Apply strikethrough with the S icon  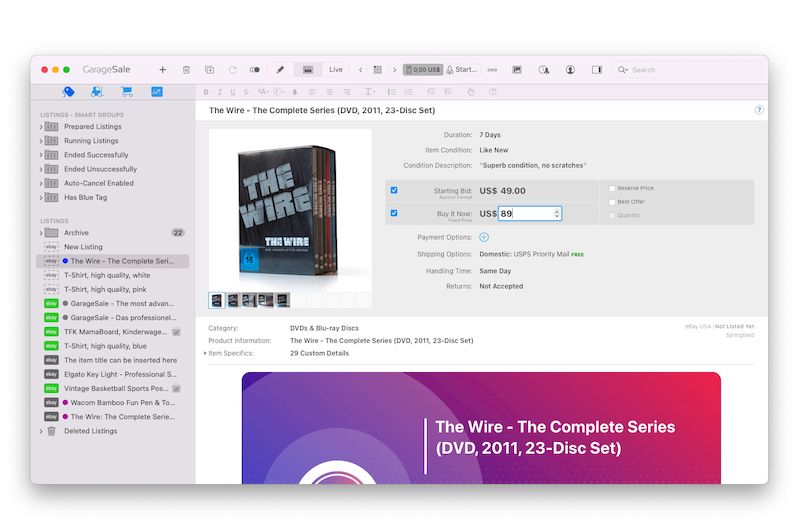246,92
